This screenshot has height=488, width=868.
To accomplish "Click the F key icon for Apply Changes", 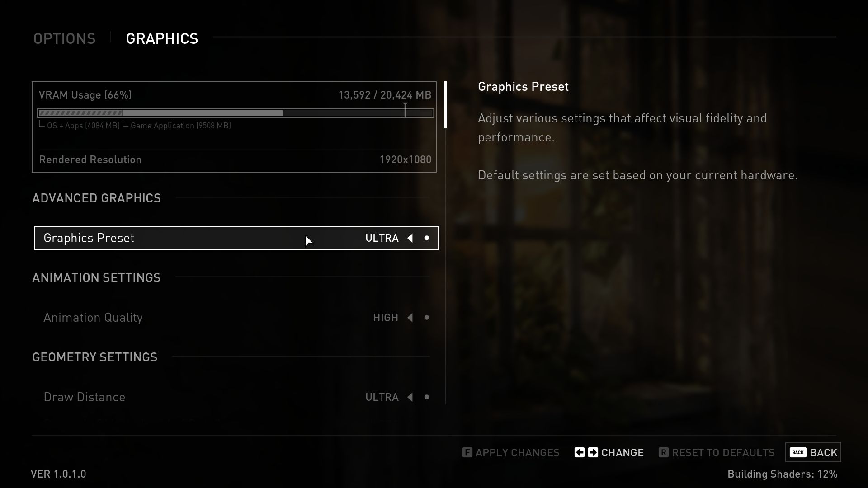I will point(467,452).
